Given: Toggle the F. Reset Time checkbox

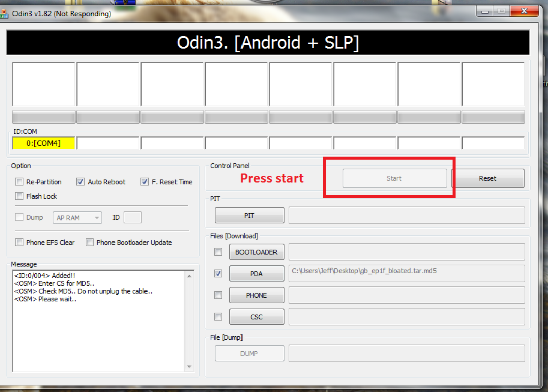Looking at the screenshot, I should pos(144,182).
